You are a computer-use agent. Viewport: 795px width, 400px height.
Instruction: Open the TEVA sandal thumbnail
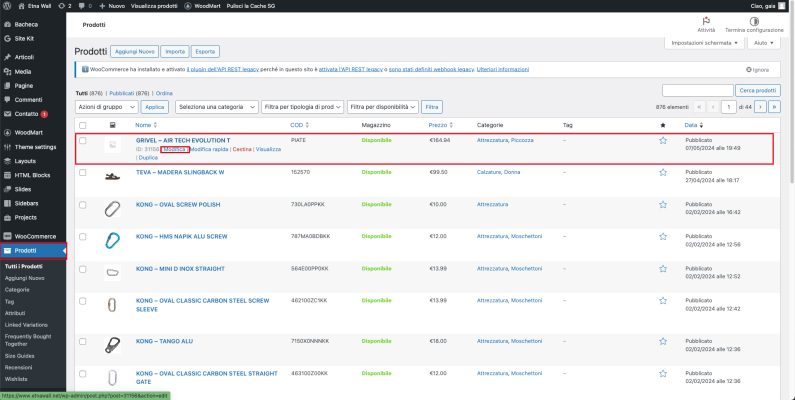pyautogui.click(x=112, y=176)
